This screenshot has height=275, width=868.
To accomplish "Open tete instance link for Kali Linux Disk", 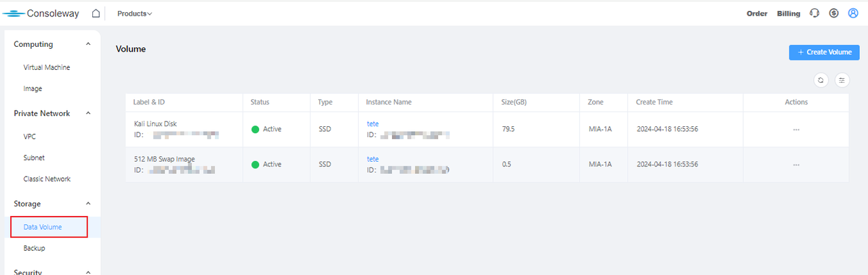I will click(x=373, y=124).
